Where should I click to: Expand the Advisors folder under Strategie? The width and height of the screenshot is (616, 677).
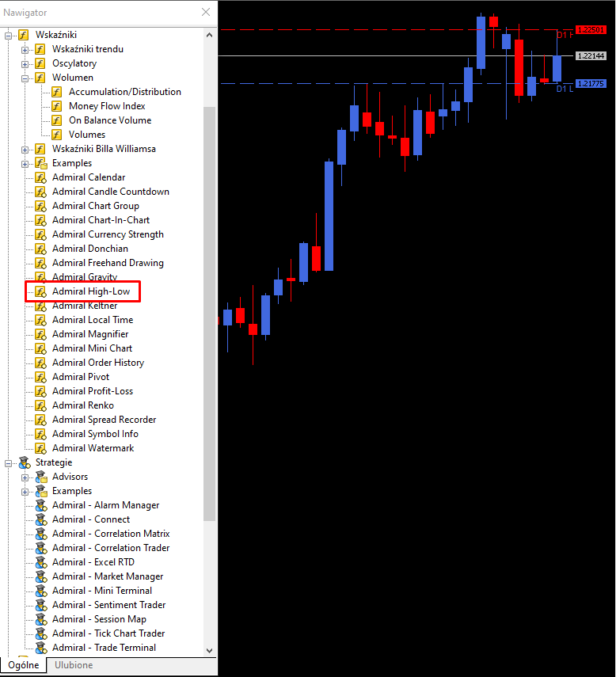click(x=25, y=477)
